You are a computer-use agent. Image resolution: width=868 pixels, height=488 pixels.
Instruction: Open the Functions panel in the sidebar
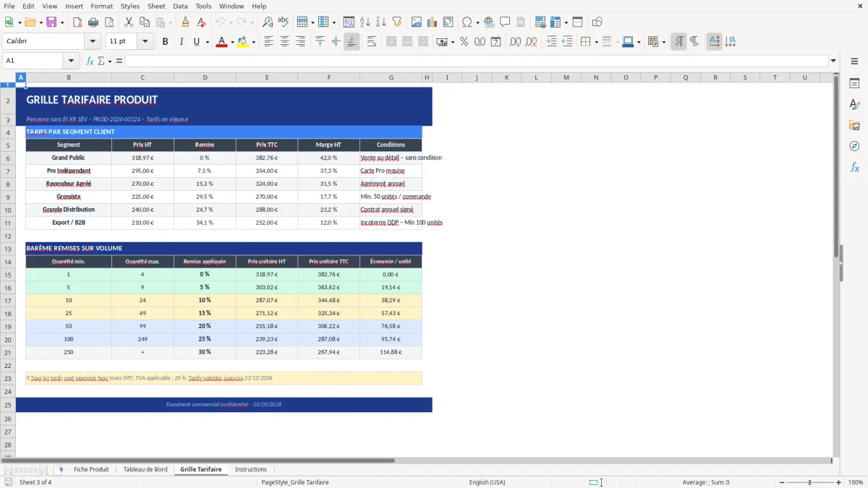[x=855, y=168]
